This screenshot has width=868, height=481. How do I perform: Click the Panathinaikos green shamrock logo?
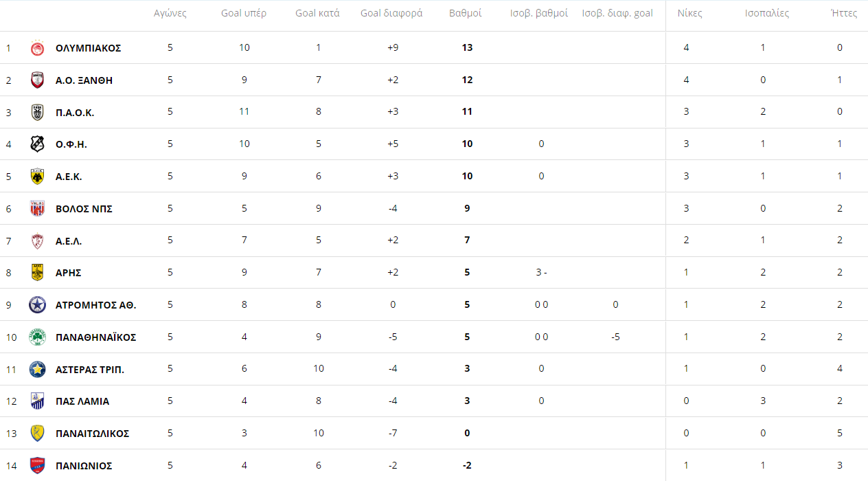(x=38, y=337)
